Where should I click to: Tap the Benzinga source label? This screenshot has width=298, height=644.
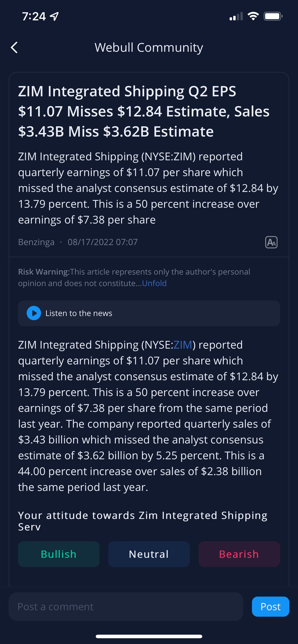36,242
